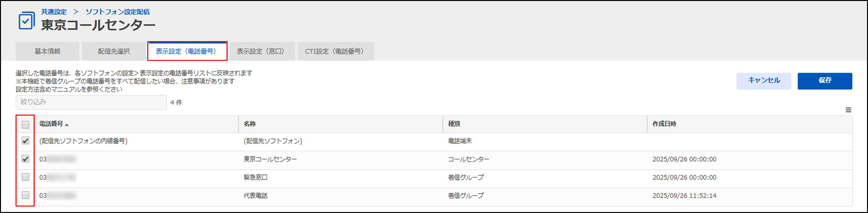Click the checklist page icon beside the title
868x213 pixels.
27,21
